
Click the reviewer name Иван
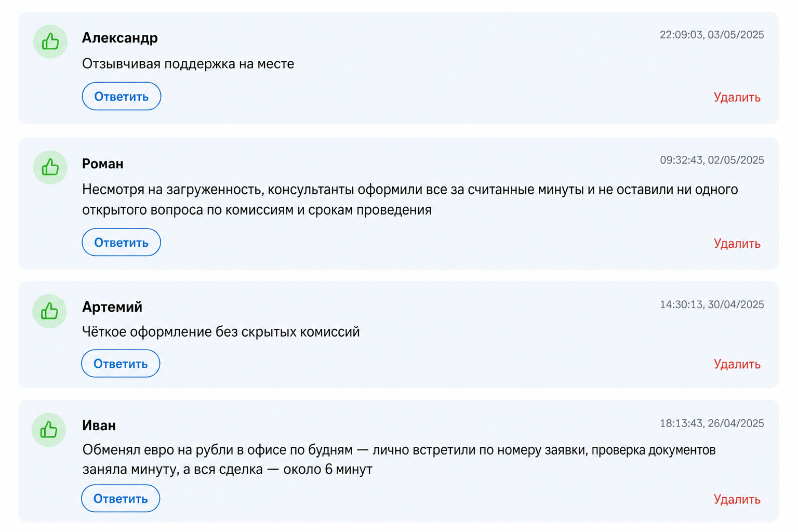(x=99, y=425)
